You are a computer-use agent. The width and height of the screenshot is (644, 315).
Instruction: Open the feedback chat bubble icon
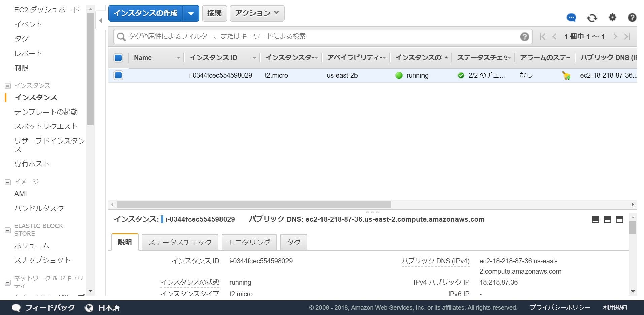[571, 18]
